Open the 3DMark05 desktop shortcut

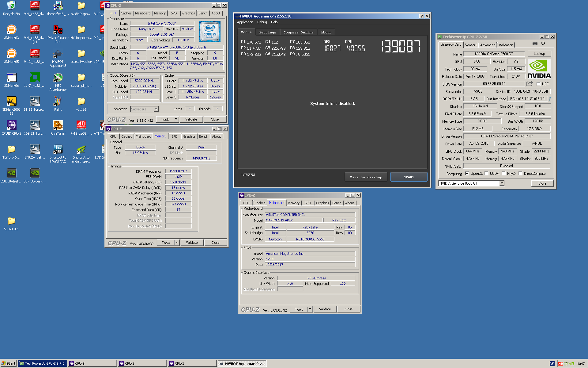(x=11, y=56)
